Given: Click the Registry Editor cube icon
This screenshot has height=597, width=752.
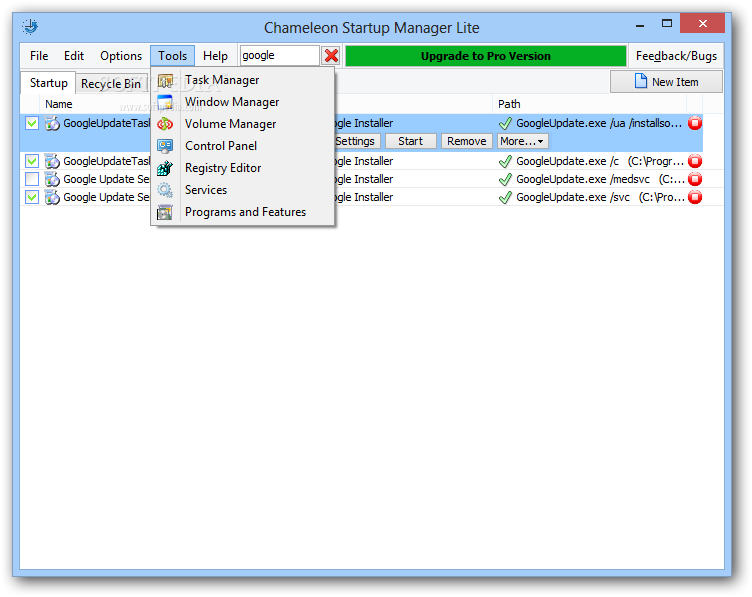Looking at the screenshot, I should coord(165,168).
